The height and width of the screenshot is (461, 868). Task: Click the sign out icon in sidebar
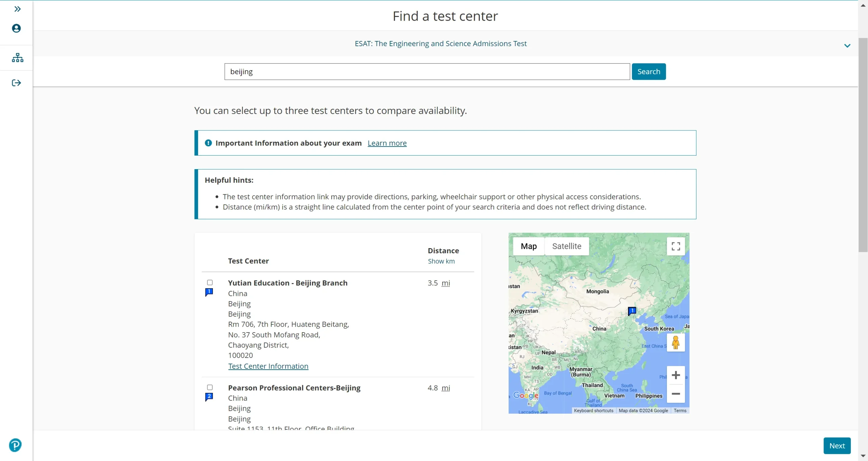pos(16,83)
